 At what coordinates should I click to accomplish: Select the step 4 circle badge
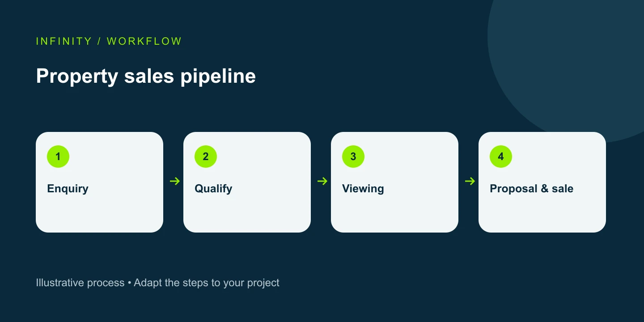[501, 157]
